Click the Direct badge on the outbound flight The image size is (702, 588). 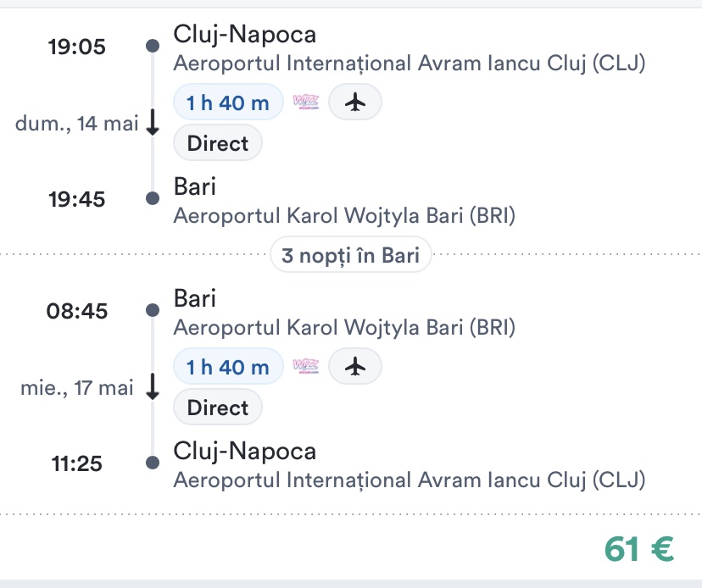click(218, 143)
